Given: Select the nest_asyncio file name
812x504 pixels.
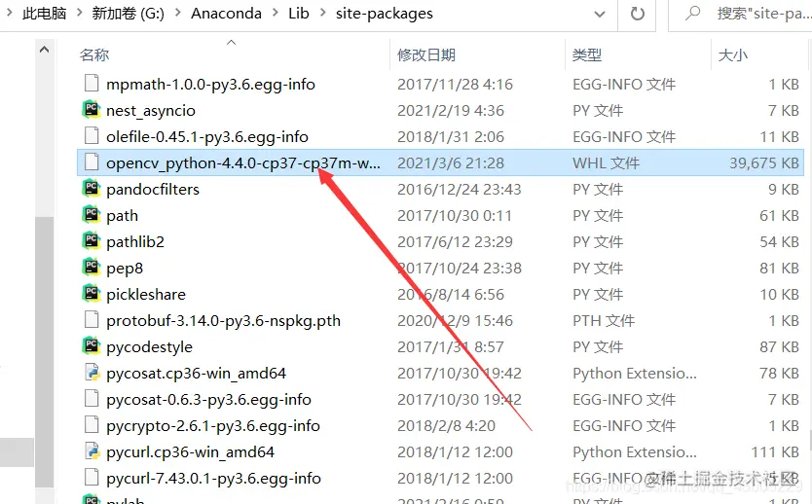Looking at the screenshot, I should pos(151,111).
